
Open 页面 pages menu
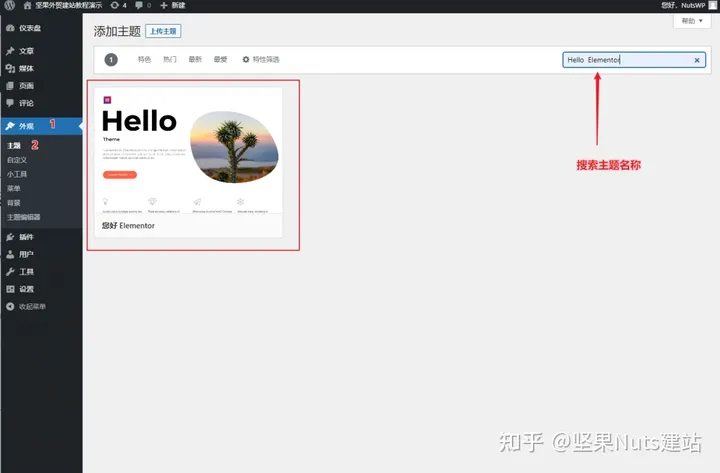click(41, 86)
